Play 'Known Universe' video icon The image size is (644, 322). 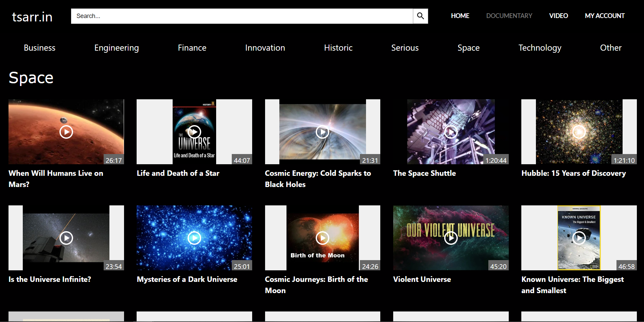tap(579, 238)
